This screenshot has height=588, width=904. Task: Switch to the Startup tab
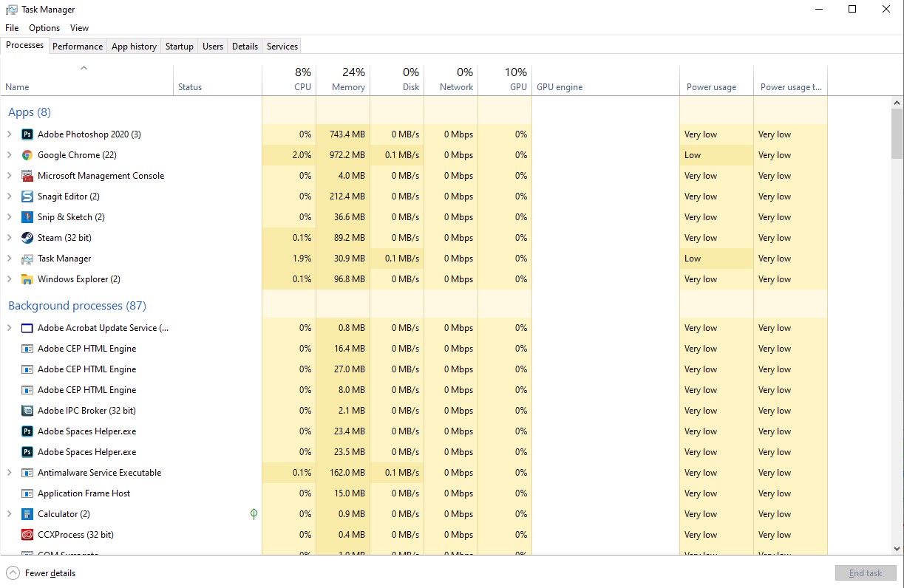tap(180, 46)
